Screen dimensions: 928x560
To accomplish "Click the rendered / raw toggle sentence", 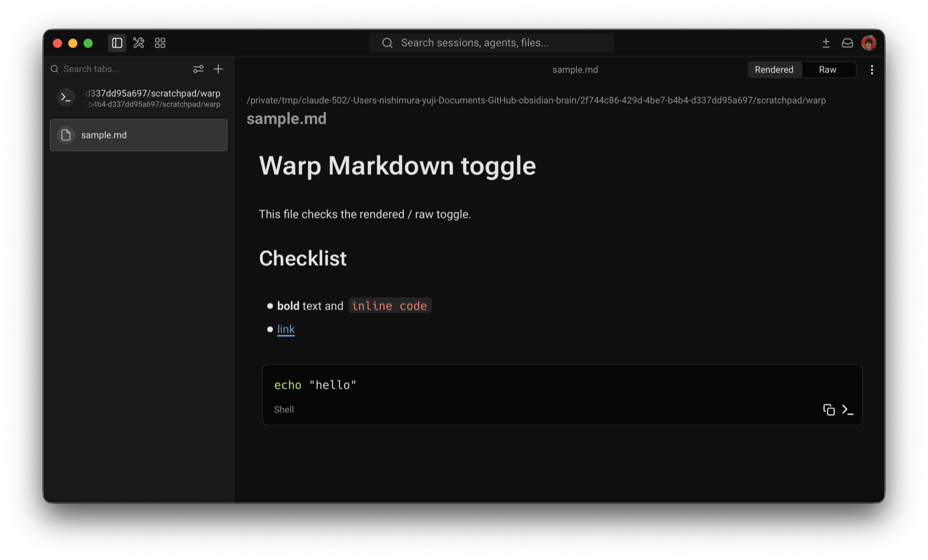I will [365, 214].
